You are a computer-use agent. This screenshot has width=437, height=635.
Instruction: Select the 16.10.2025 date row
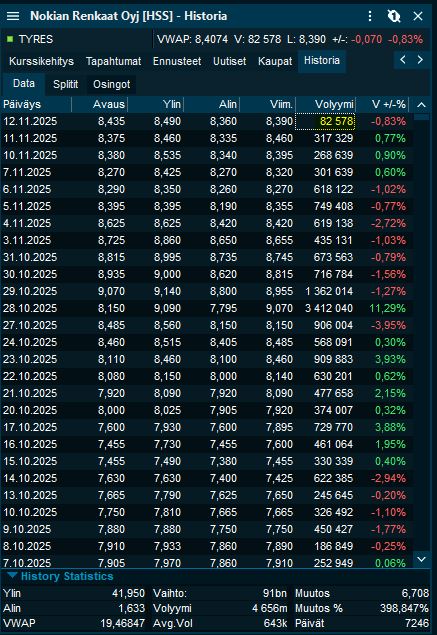pos(207,445)
